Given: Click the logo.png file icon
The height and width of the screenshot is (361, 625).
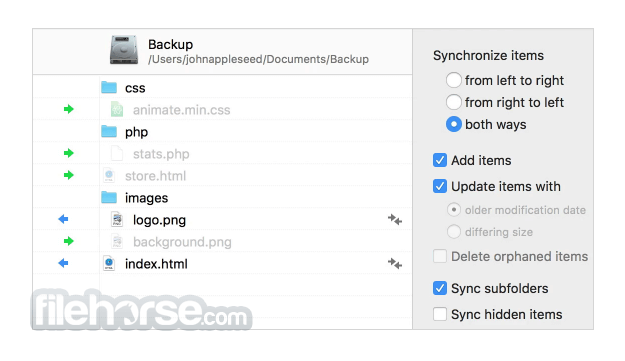Looking at the screenshot, I should 117,219.
